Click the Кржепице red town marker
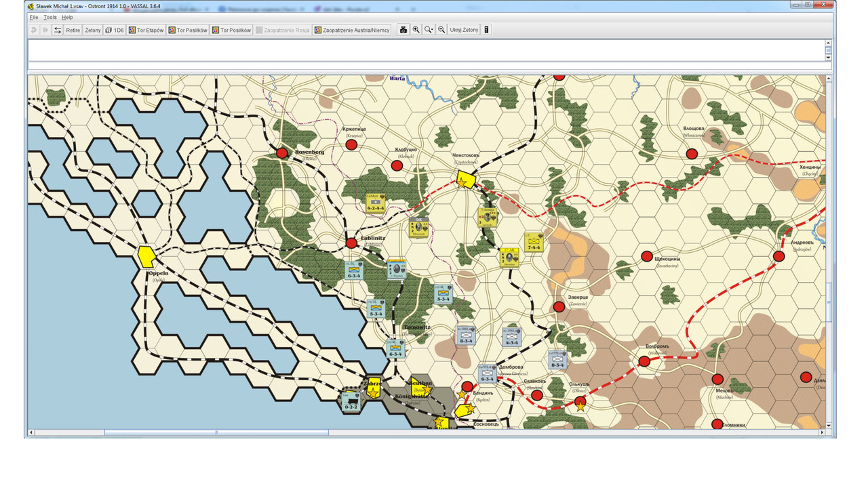This screenshot has width=868, height=488. (351, 144)
